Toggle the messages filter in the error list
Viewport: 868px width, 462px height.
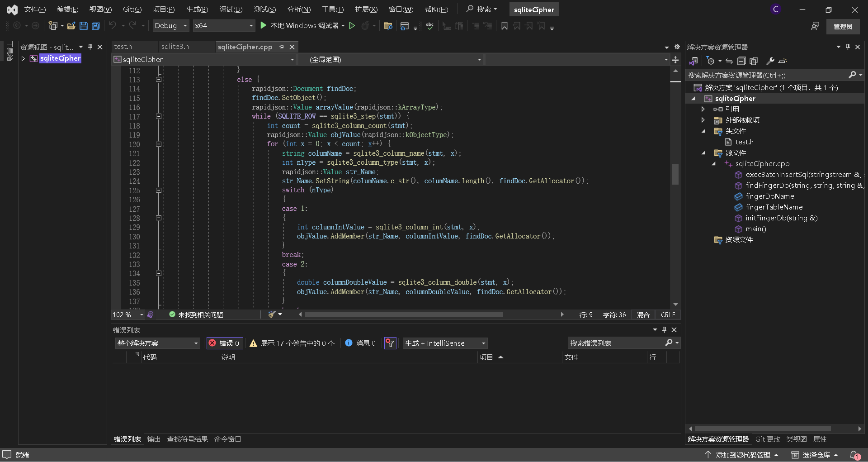[361, 343]
